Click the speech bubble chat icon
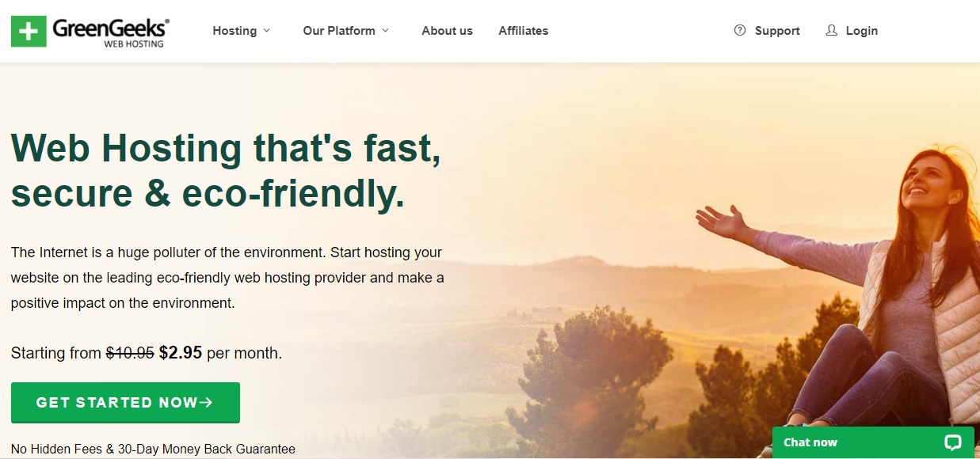This screenshot has height=459, width=980. coord(953,443)
